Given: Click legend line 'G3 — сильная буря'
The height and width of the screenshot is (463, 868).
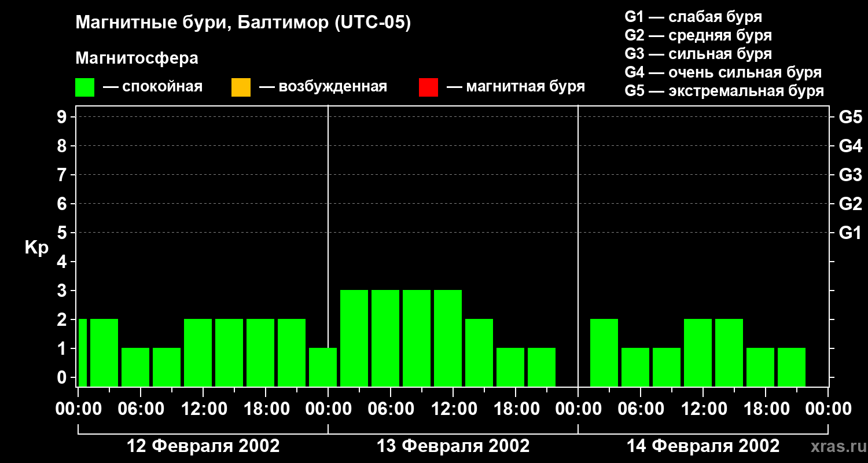Looking at the screenshot, I should [x=698, y=54].
